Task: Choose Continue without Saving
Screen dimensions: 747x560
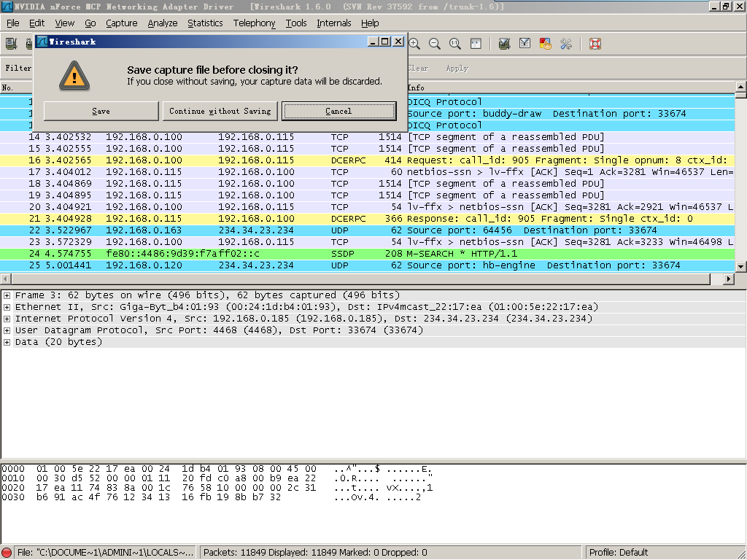Action: coord(220,111)
